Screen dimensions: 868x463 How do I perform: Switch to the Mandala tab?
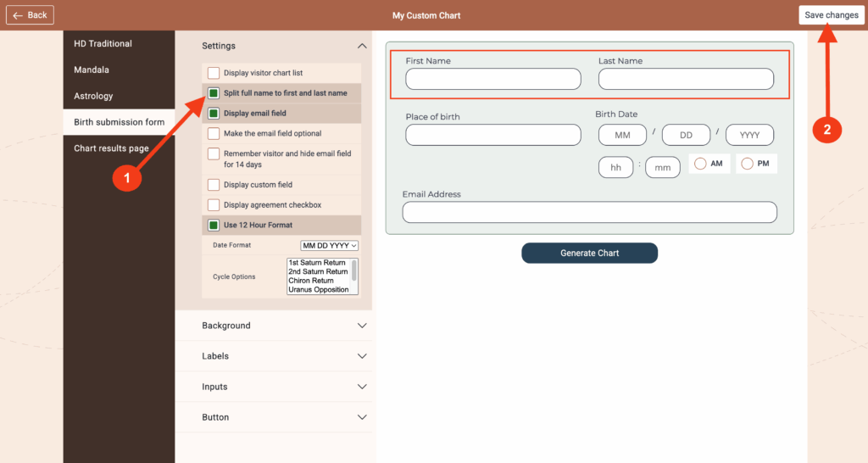(x=92, y=70)
